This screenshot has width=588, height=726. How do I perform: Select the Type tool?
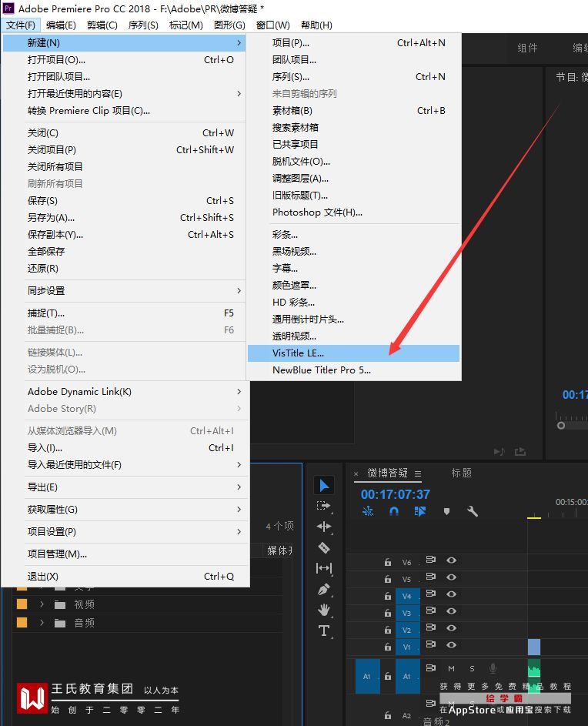click(x=324, y=631)
